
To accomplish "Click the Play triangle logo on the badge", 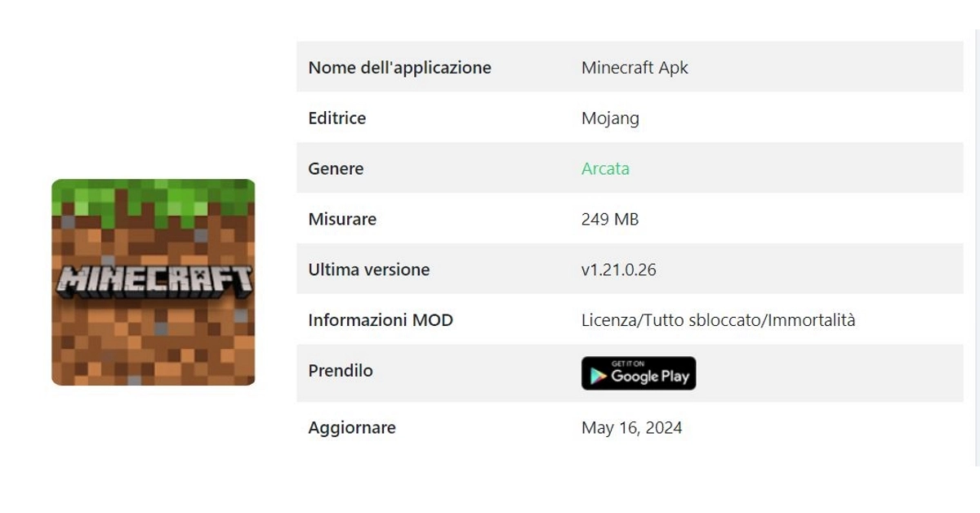I will pos(599,376).
